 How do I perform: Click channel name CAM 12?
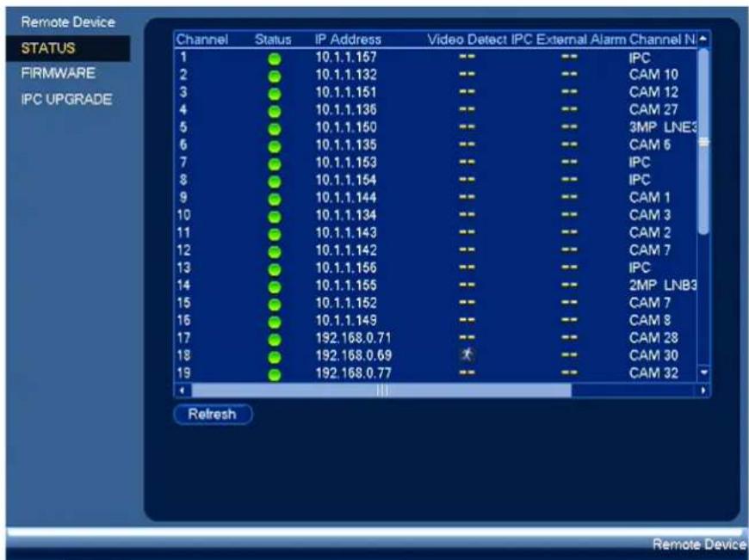point(653,92)
